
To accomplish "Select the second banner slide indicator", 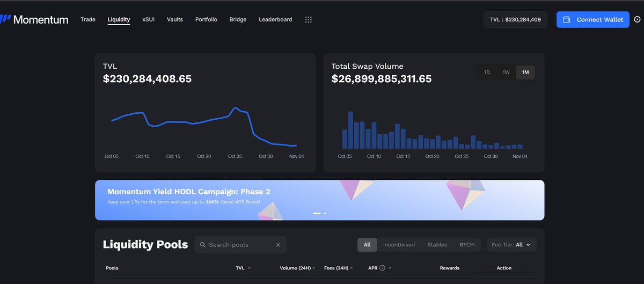I will (325, 213).
